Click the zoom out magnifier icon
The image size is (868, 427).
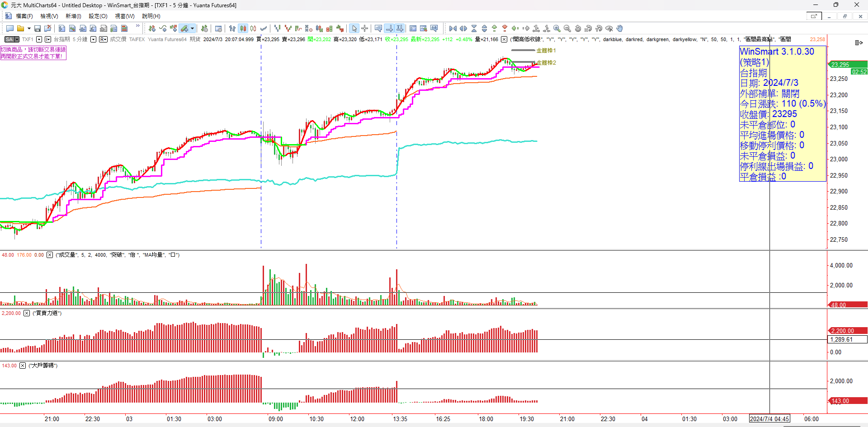coord(567,28)
